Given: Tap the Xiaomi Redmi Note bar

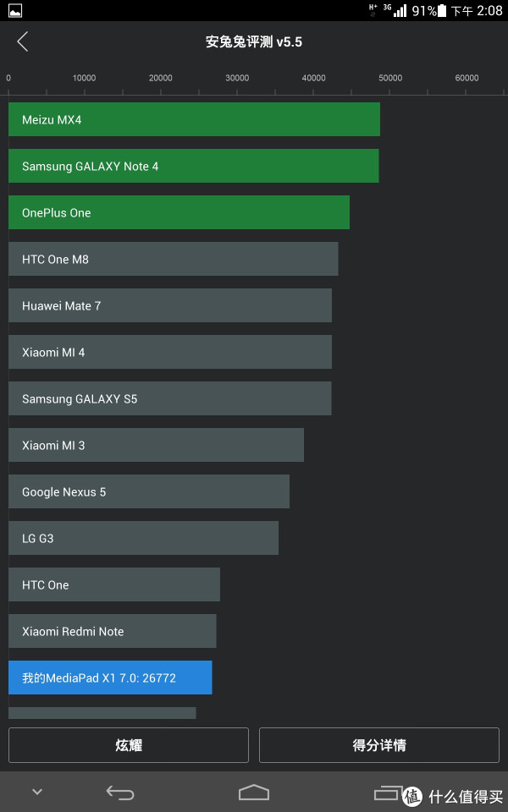Looking at the screenshot, I should [x=113, y=631].
